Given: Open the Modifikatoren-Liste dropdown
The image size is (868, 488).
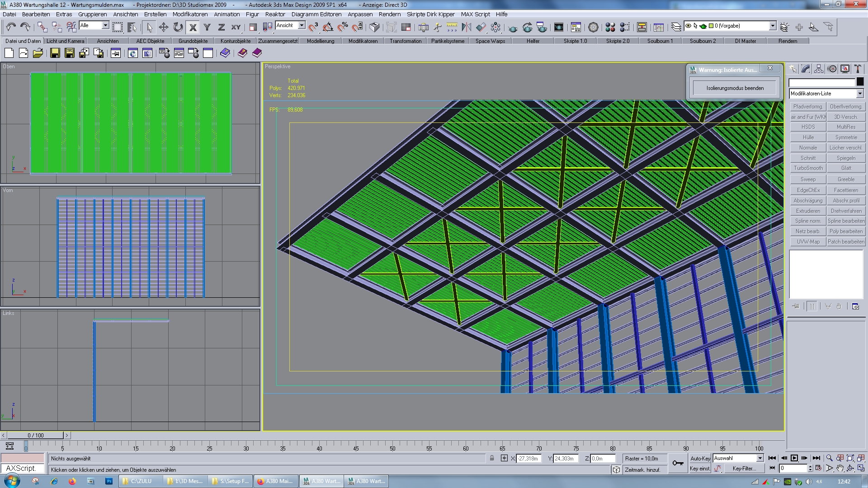Looking at the screenshot, I should tap(859, 94).
